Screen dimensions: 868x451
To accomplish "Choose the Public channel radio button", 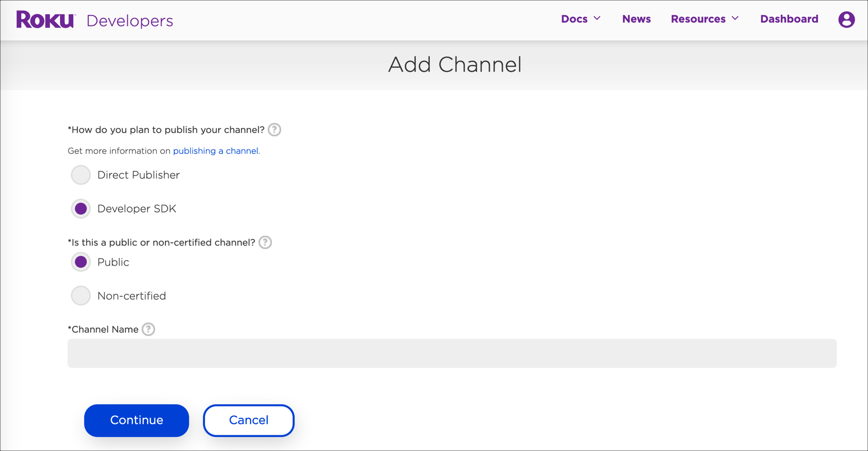I will (81, 262).
